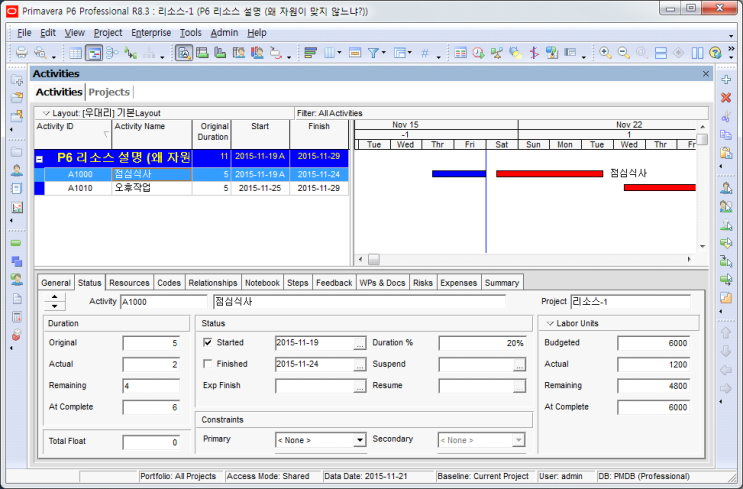Browse Started date ellipsis button
Image resolution: width=743 pixels, height=489 pixels.
[x=360, y=344]
